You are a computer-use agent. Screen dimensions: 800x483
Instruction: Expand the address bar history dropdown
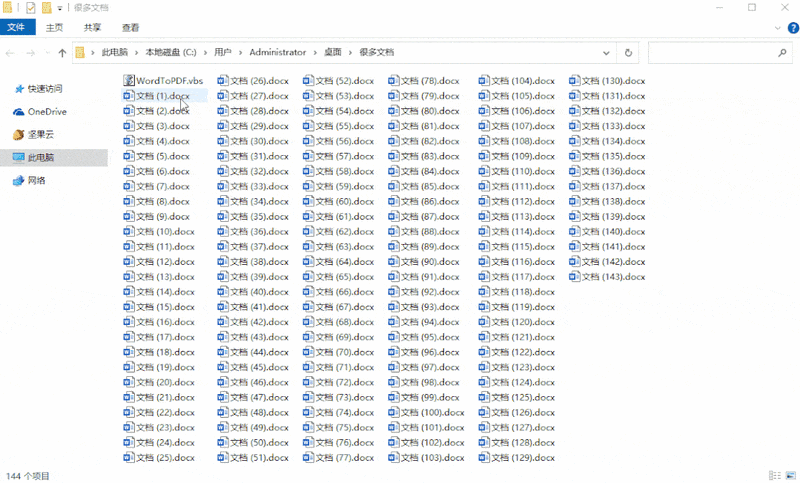click(x=606, y=53)
